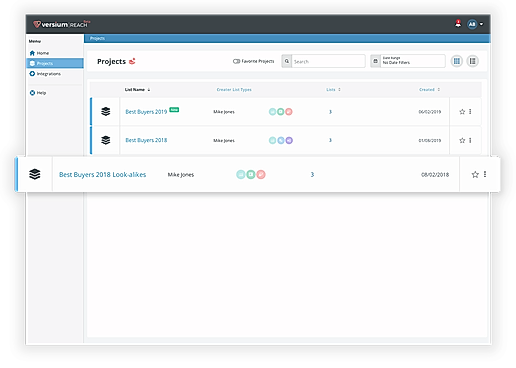Click the date 06/02/2019
The width and height of the screenshot is (516, 368).
[x=430, y=112]
